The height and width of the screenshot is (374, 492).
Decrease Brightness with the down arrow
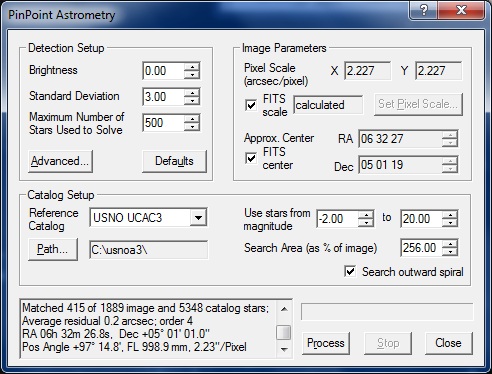192,74
